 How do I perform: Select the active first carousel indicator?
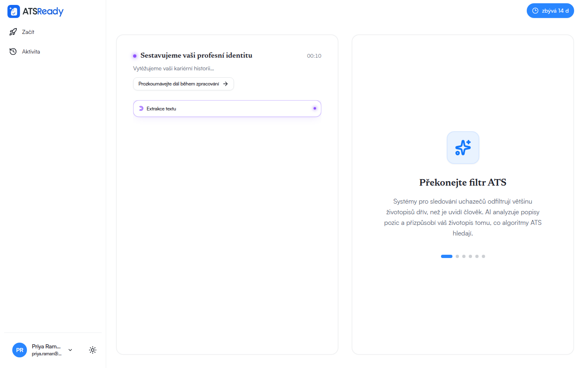click(x=447, y=256)
